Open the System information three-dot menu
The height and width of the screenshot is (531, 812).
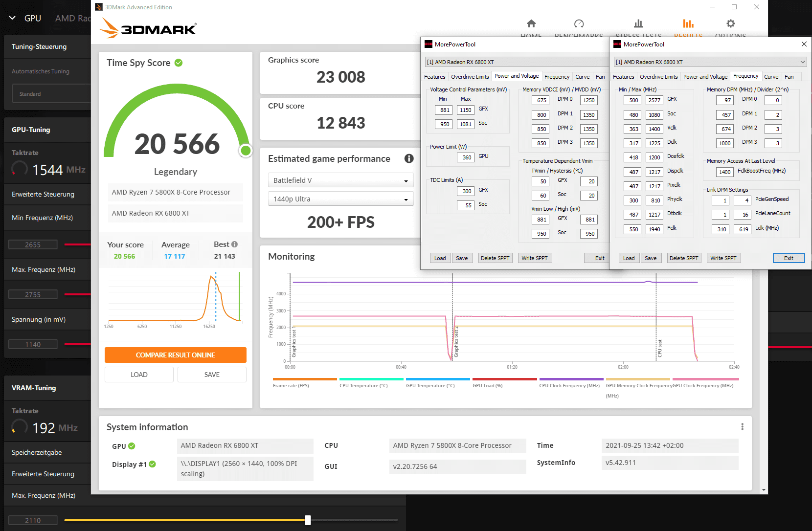tap(742, 427)
